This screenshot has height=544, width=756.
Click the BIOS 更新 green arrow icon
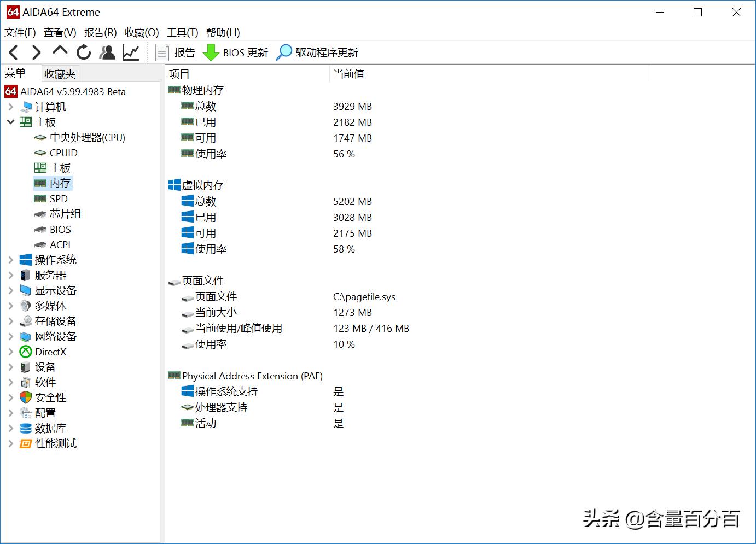[x=211, y=52]
